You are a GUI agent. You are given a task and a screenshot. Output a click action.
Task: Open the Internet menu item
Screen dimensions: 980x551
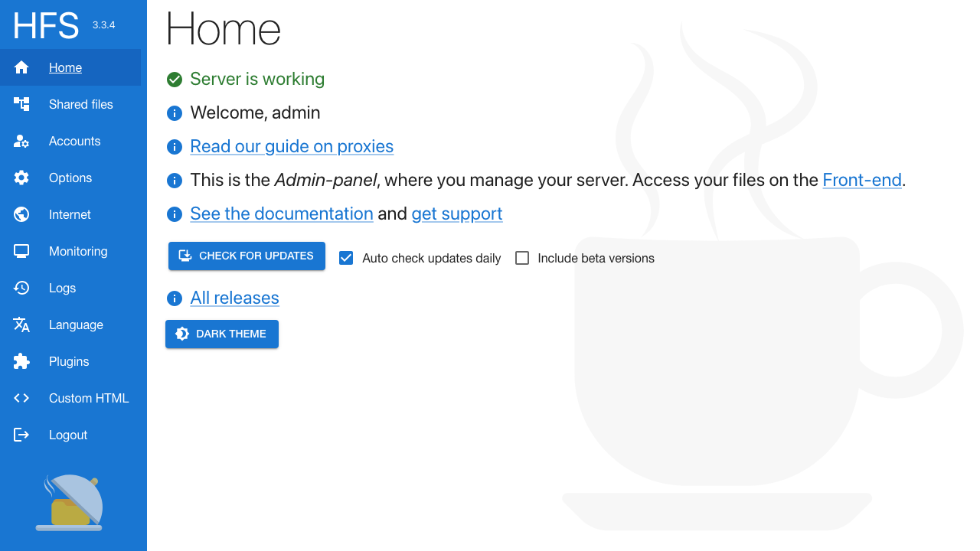pyautogui.click(x=70, y=214)
